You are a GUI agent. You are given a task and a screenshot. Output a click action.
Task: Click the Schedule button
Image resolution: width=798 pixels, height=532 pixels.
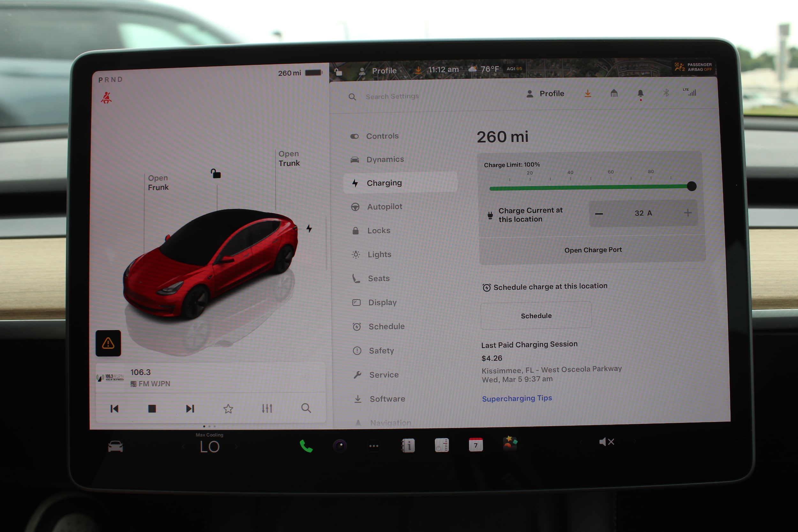coord(536,316)
